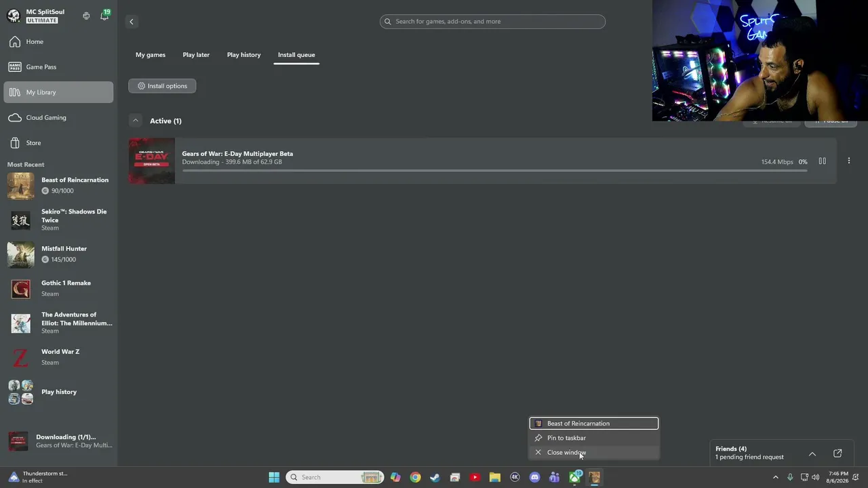The width and height of the screenshot is (868, 488).
Task: Go back using the back arrow button
Action: (x=132, y=22)
